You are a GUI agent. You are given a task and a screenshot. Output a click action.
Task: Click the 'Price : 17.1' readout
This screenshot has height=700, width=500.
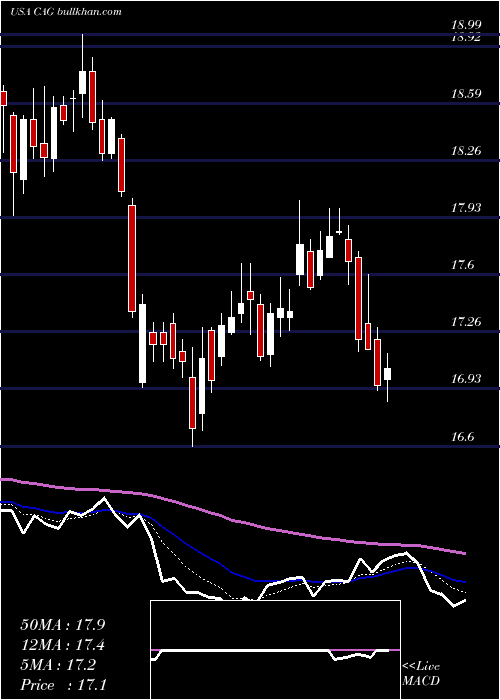click(63, 684)
